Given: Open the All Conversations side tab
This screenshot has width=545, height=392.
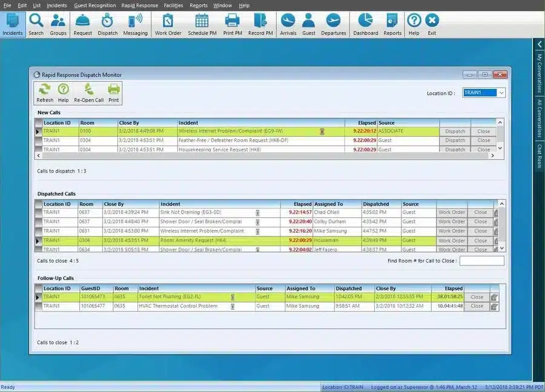Looking at the screenshot, I should (539, 118).
